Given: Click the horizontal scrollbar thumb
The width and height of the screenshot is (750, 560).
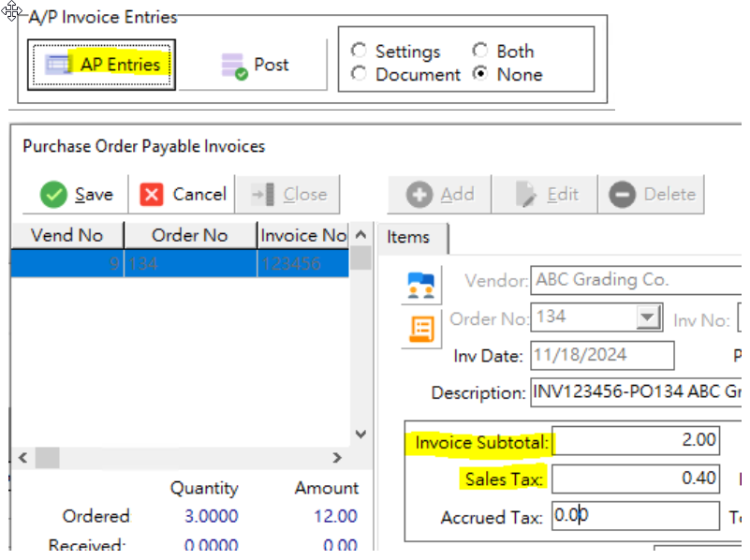Looking at the screenshot, I should pos(48,458).
